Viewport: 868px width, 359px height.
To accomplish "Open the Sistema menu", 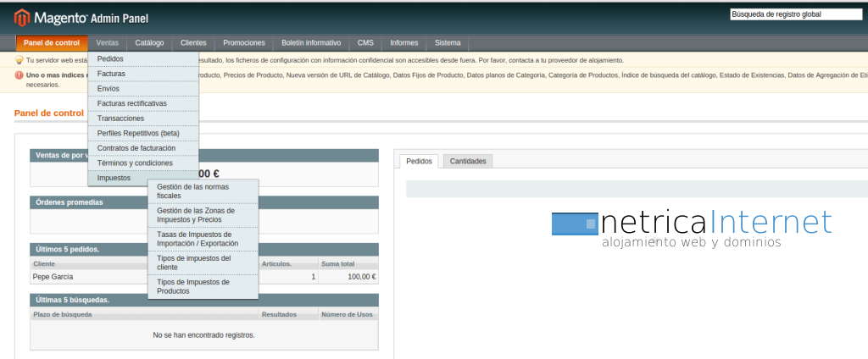I will pyautogui.click(x=448, y=42).
